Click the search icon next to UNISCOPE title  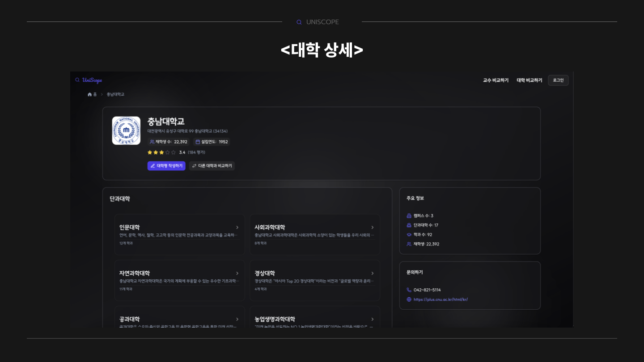(299, 22)
